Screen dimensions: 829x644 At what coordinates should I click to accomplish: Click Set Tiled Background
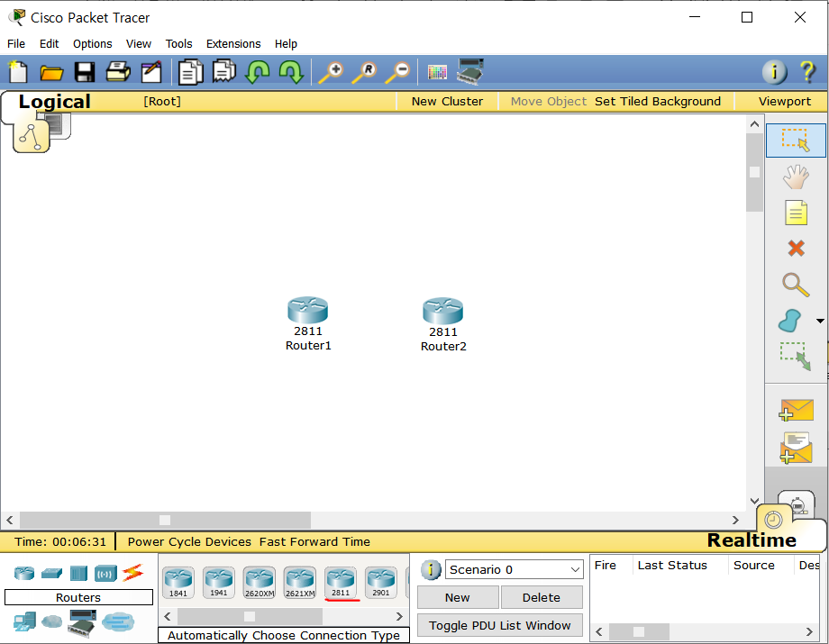pyautogui.click(x=658, y=102)
